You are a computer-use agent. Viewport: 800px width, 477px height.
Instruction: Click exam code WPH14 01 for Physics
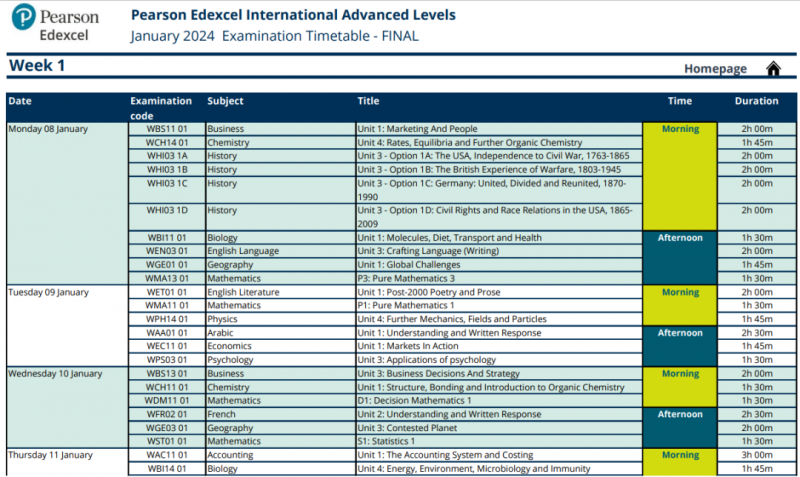coord(167,319)
